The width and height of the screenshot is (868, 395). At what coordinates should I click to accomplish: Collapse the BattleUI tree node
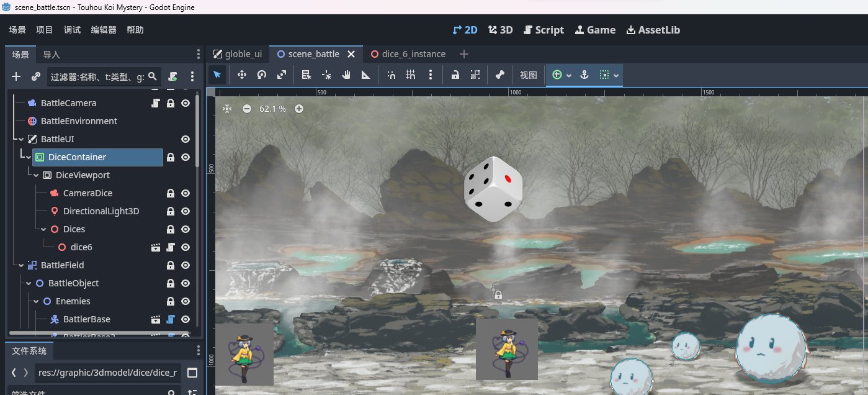(21, 139)
